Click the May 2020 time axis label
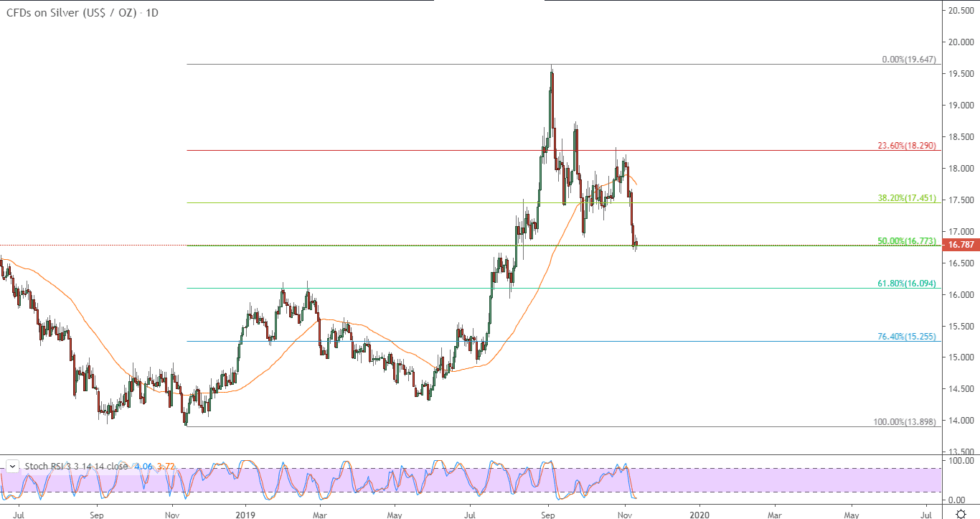 click(x=851, y=514)
